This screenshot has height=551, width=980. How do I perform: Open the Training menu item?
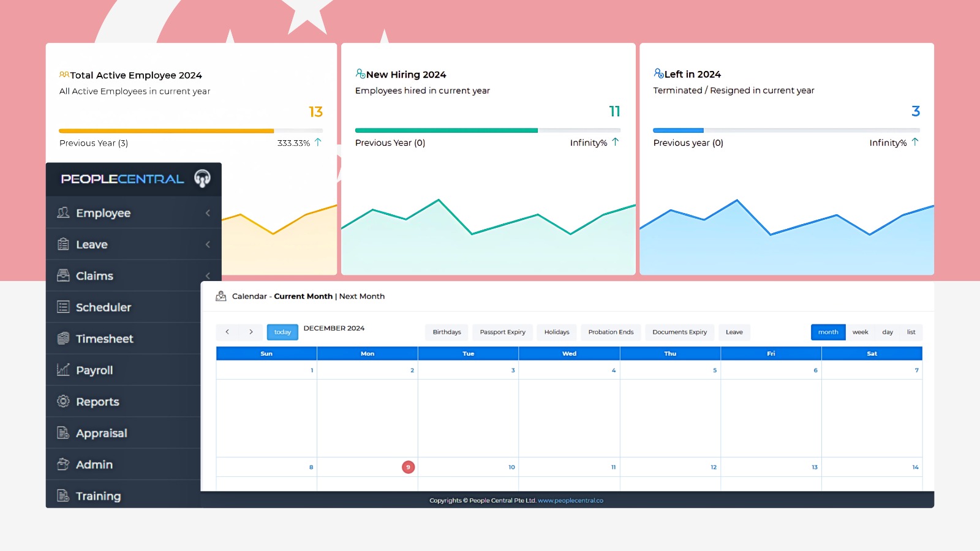(x=123, y=495)
